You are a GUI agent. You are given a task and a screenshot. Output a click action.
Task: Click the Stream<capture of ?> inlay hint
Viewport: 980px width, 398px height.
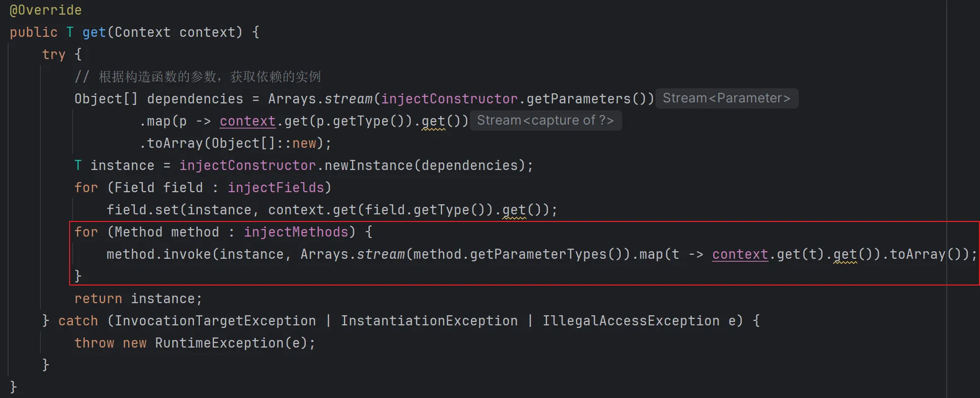(x=545, y=121)
